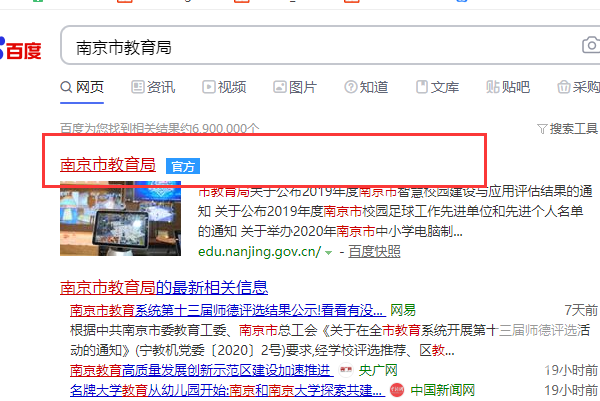Open the 南京市教育局 official result title
The image size is (600, 401).
click(108, 165)
